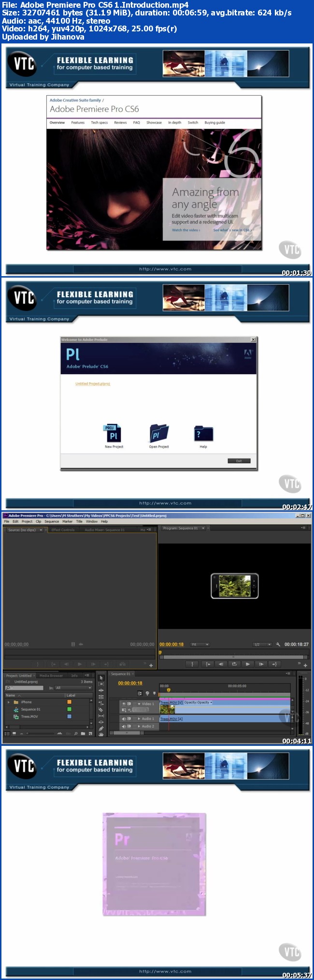
Task: Open the Sequence menu in Premiere Pro
Action: pos(52,521)
